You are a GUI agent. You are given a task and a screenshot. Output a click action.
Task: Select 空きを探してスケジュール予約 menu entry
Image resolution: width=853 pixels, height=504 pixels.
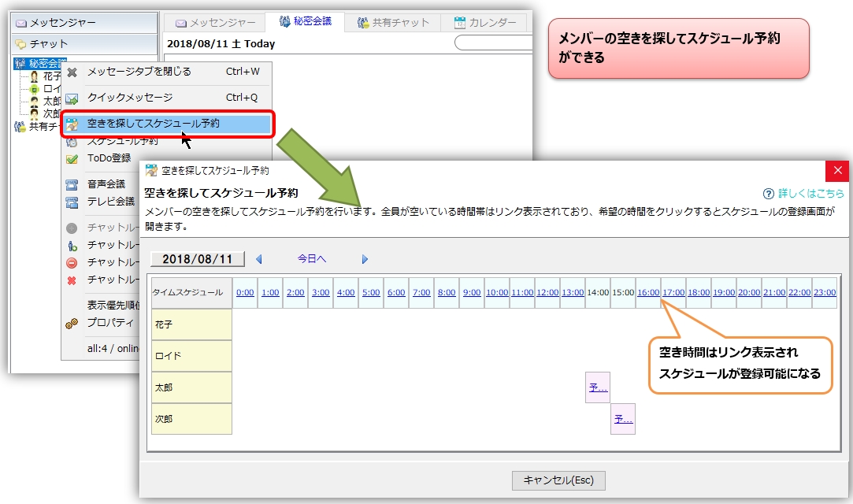pyautogui.click(x=154, y=124)
